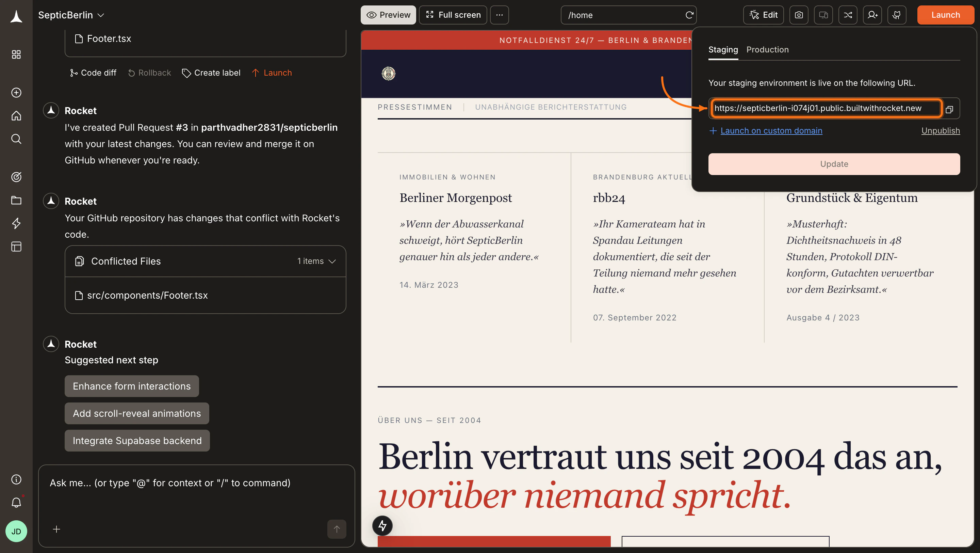980x553 pixels.
Task: Go home via the sidebar home icon
Action: [16, 116]
